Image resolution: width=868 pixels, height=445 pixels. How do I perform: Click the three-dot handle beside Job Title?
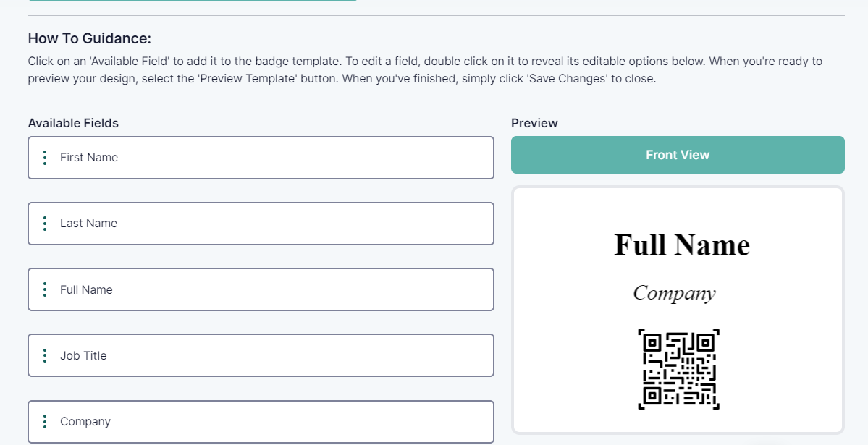[x=45, y=355]
